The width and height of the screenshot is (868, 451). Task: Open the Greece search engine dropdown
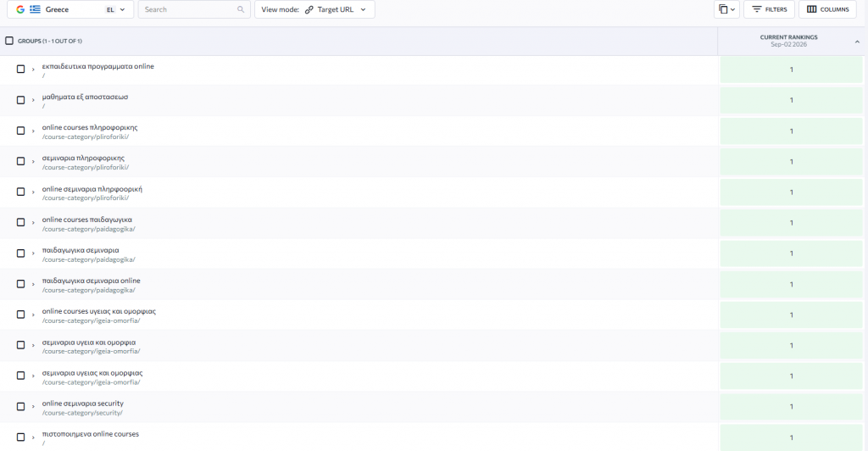(x=70, y=9)
